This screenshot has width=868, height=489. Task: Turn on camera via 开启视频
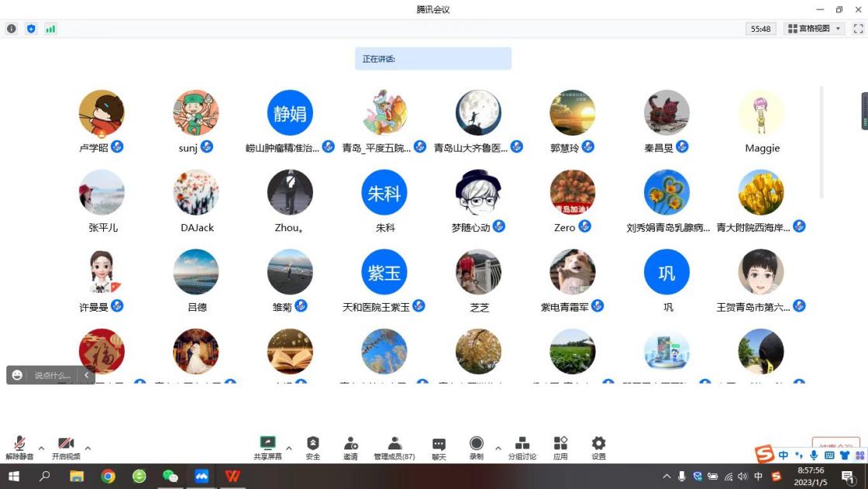click(66, 446)
